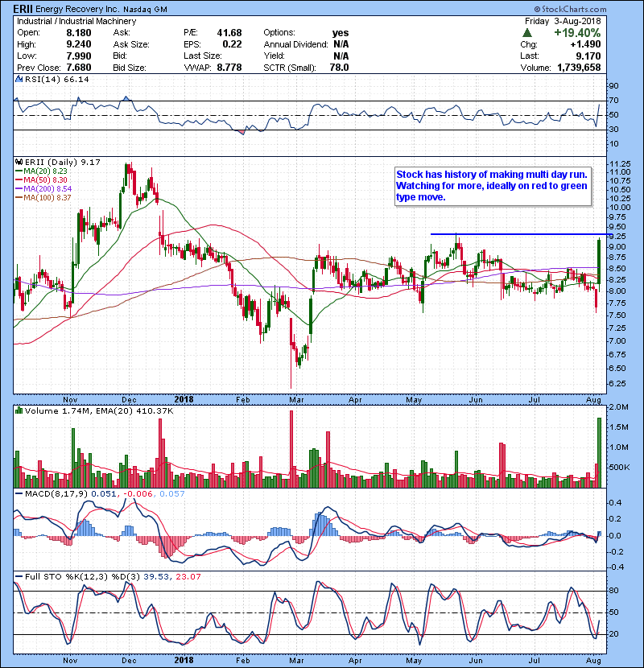
Task: Click the -0.4 MACD axis label
Action: tap(616, 567)
